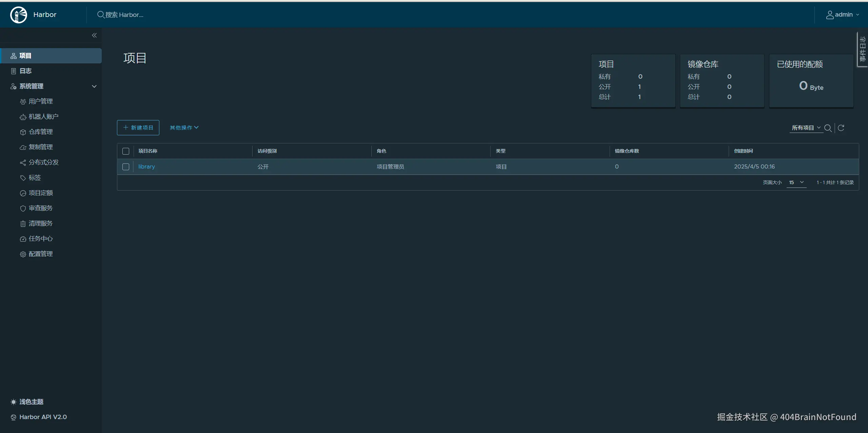Open the 日志 logs menu item

(x=25, y=71)
